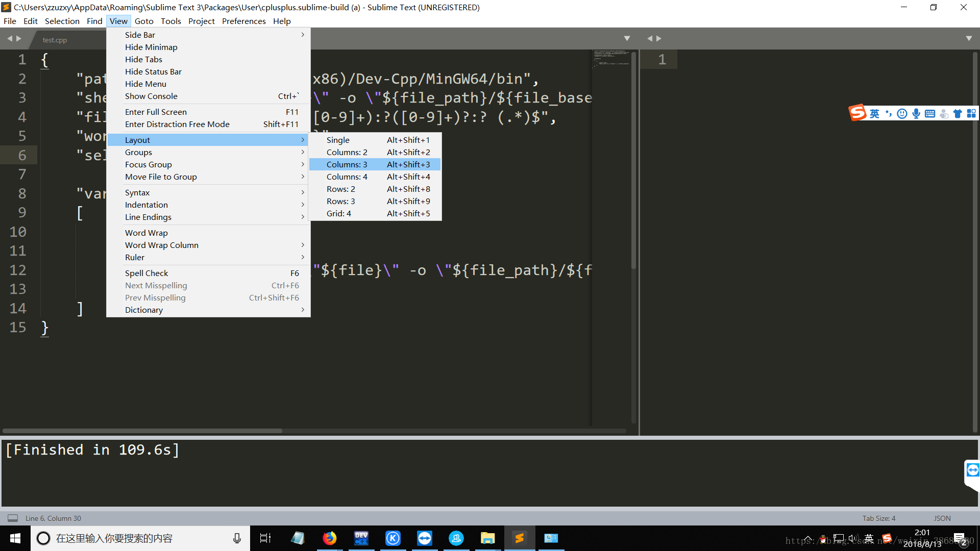Click Tab Size: 4 in status bar
This screenshot has width=980, height=551.
pos(879,518)
